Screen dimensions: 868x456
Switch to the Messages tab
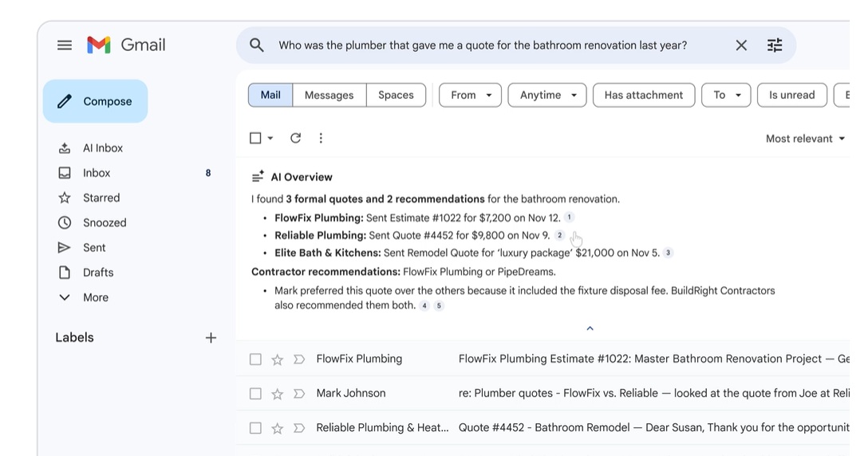click(329, 95)
